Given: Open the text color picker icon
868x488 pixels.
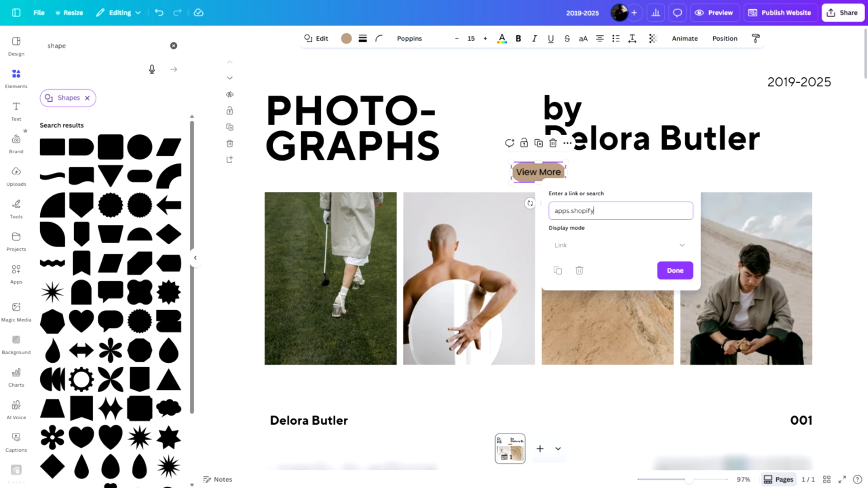Looking at the screenshot, I should pyautogui.click(x=502, y=38).
